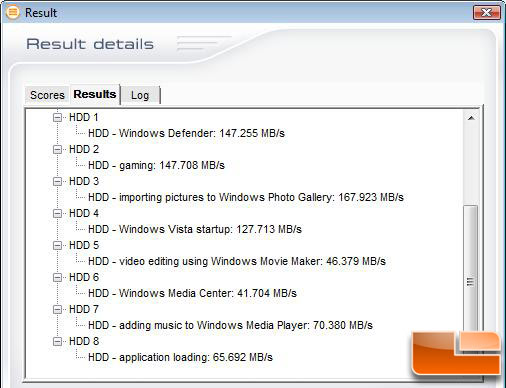Select the HDD 1 label

click(84, 117)
